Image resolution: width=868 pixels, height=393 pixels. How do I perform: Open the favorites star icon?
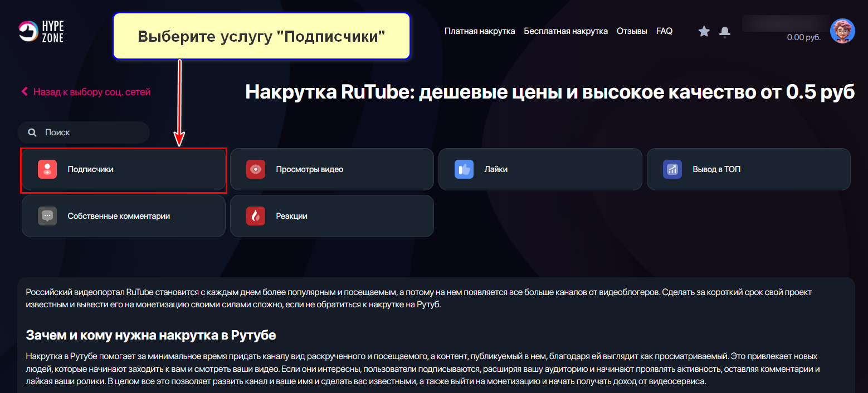(x=704, y=31)
